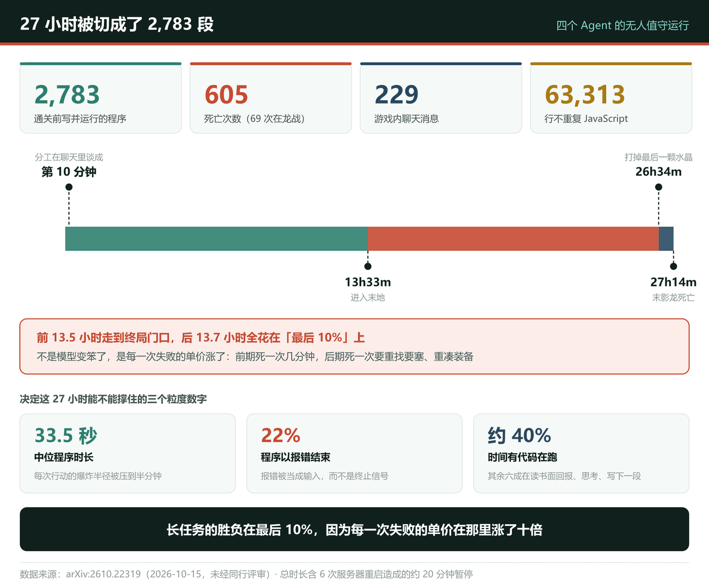Click the subtitle '四个 Agent 的无人值守运行'

tap(622, 25)
